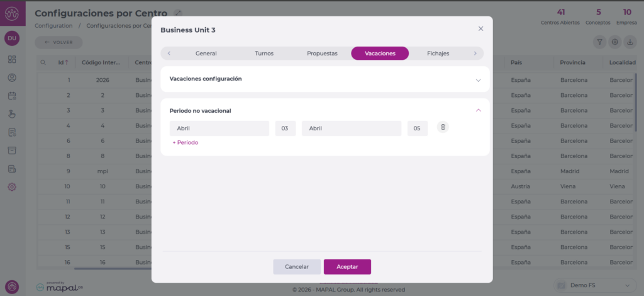Viewport: 644px width, 296px height.
Task: Switch to the General tab
Action: [206, 54]
